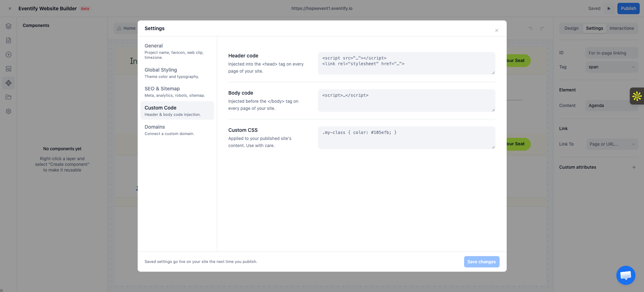Close the website builder with X icon
Viewport: 644px width, 292px height.
[10, 9]
